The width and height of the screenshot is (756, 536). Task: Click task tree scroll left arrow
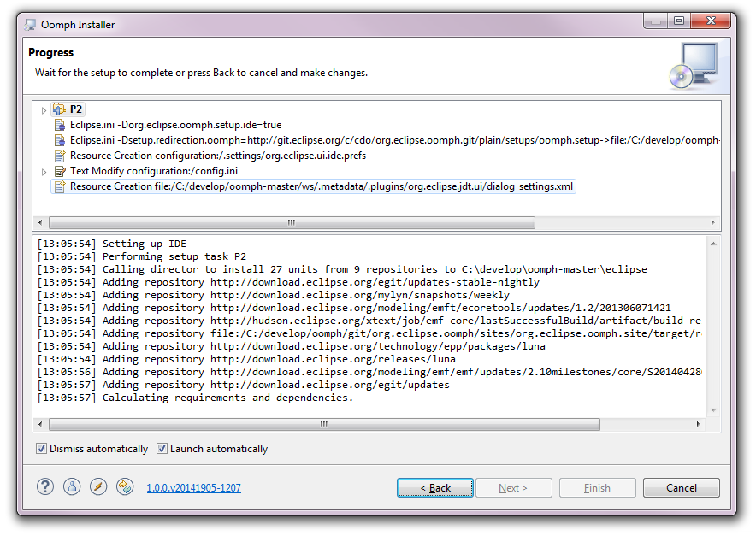[x=40, y=222]
